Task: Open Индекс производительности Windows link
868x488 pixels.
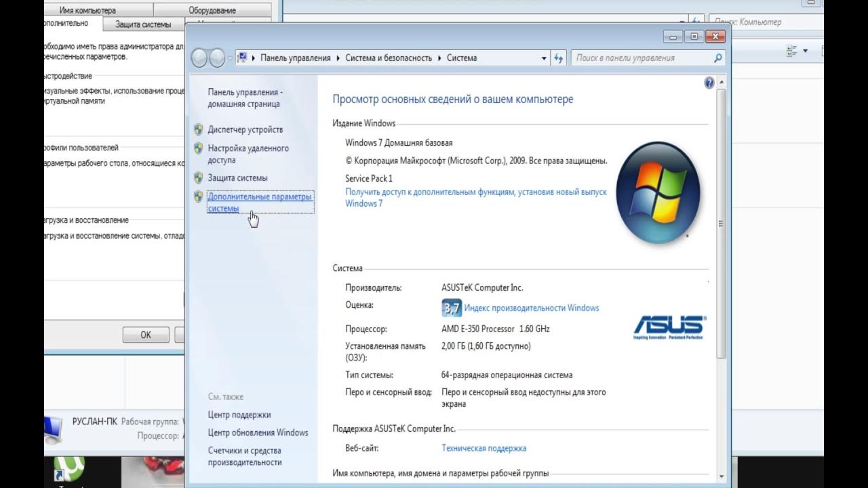Action: 532,308
